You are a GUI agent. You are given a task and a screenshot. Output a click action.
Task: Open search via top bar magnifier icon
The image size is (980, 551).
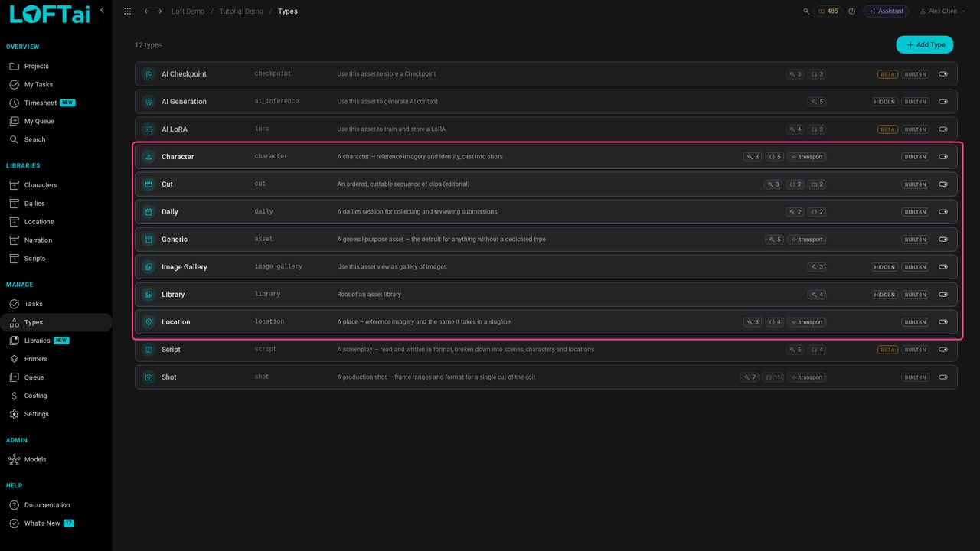point(806,11)
